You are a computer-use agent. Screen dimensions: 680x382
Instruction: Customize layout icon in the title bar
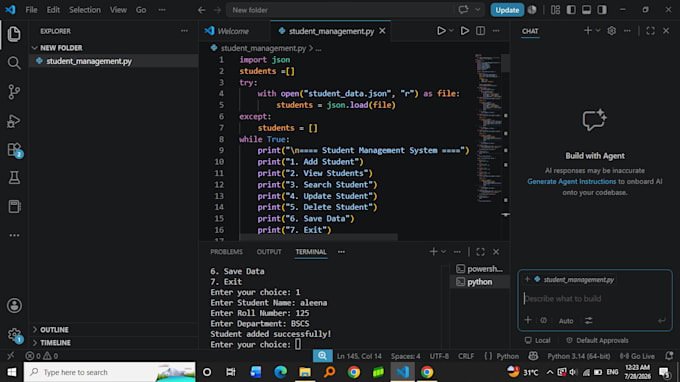555,10
